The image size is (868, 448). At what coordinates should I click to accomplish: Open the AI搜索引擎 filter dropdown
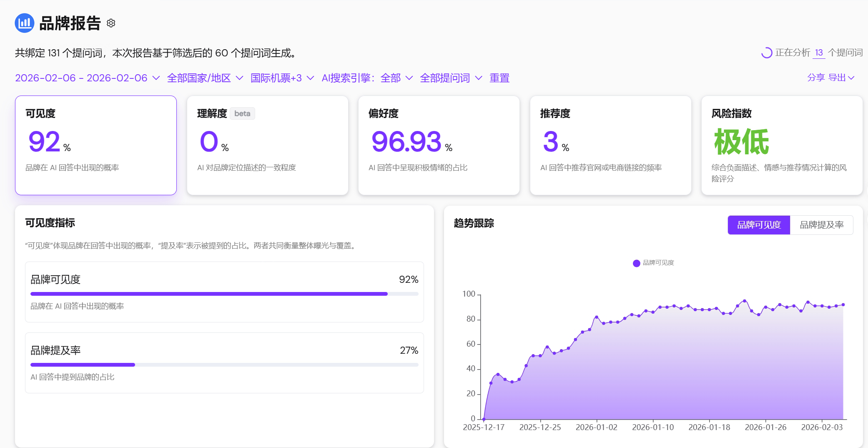(367, 78)
